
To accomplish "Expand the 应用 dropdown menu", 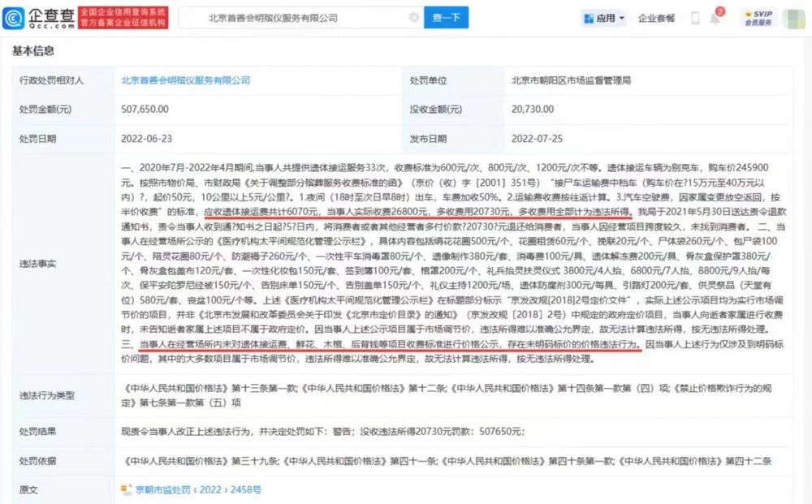I will pos(604,18).
